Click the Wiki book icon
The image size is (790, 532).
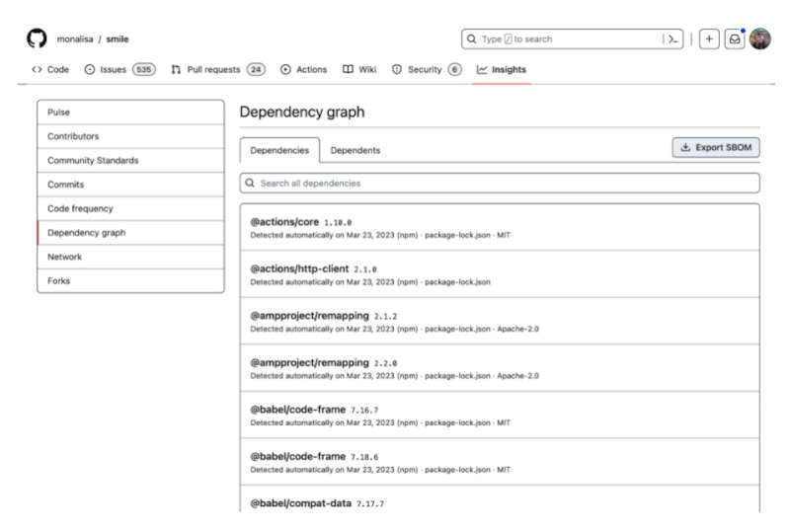click(348, 69)
